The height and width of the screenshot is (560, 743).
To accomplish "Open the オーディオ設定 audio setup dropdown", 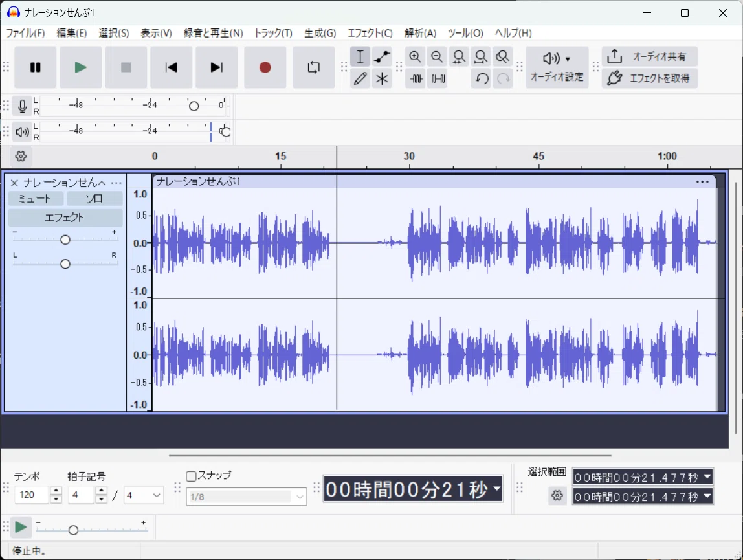I will coord(557,67).
